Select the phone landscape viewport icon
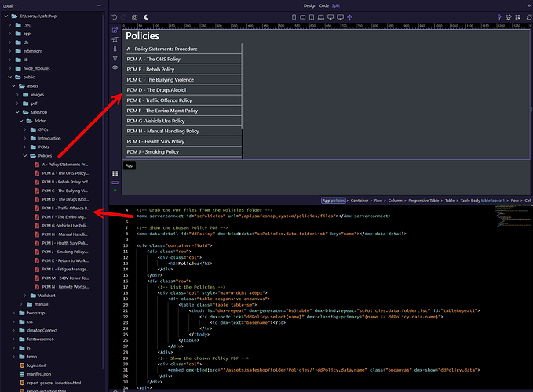 coord(302,17)
